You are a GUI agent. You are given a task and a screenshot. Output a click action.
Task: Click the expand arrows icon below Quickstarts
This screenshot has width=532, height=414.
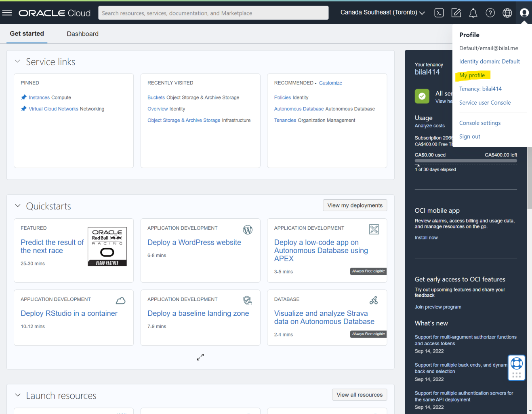coord(200,357)
